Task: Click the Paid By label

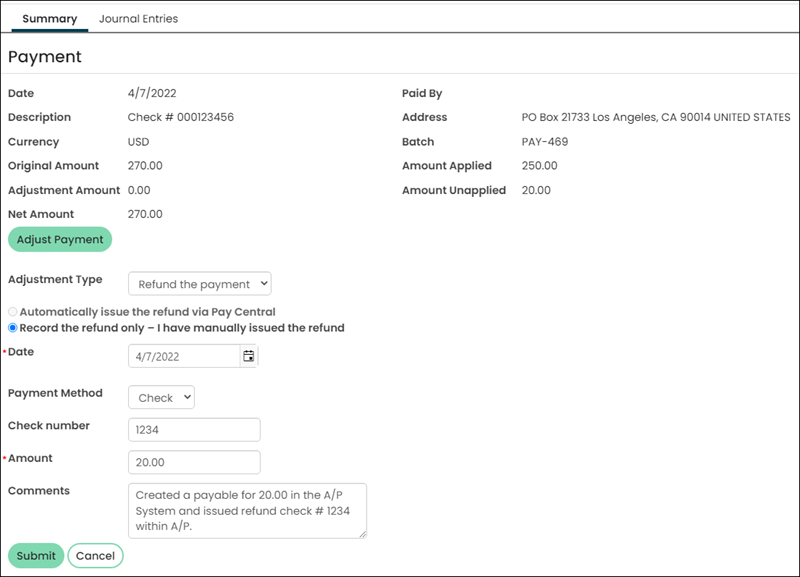Action: [x=422, y=93]
